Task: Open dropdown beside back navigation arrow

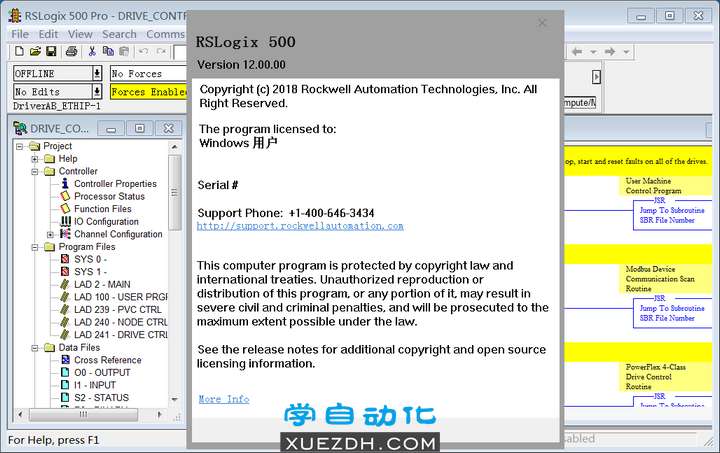Action: click(x=593, y=52)
